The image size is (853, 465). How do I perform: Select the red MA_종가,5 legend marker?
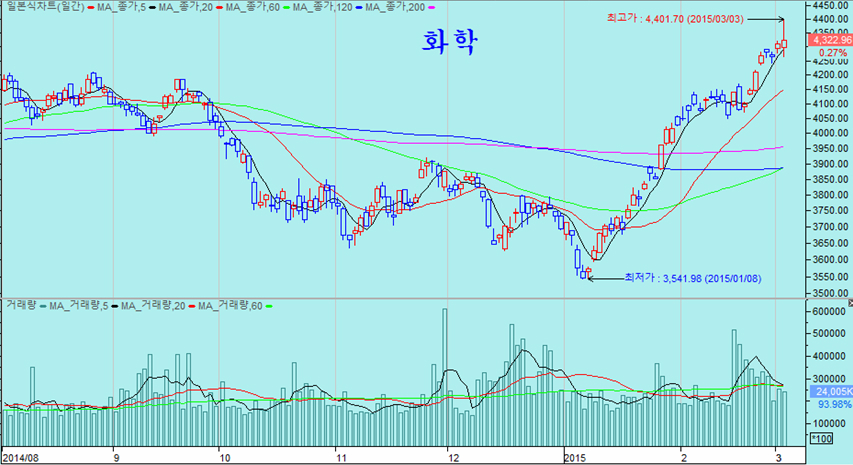93,8
